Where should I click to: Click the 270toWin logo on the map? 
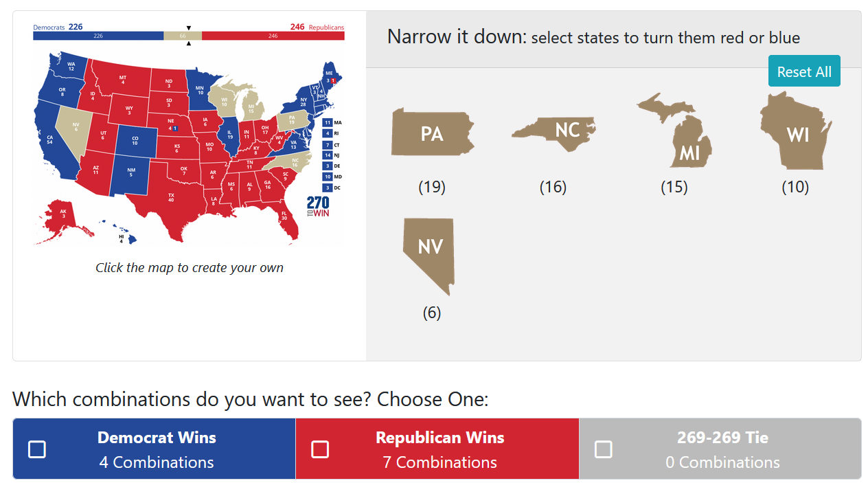click(x=318, y=207)
